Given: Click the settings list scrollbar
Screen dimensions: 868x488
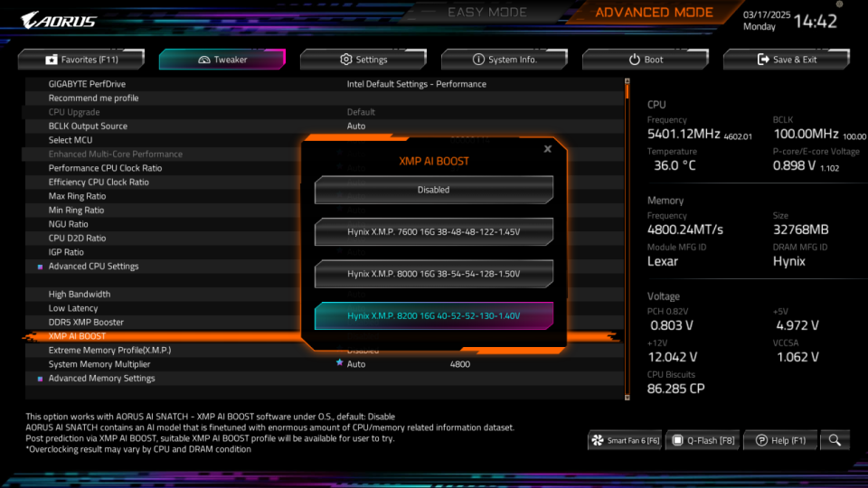Looking at the screenshot, I should [x=627, y=239].
